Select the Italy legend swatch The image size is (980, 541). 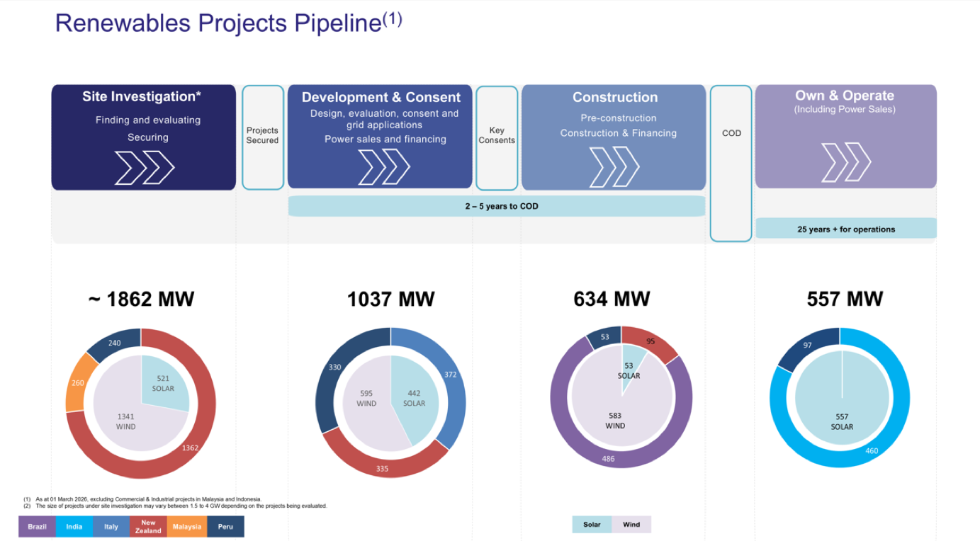tap(111, 527)
